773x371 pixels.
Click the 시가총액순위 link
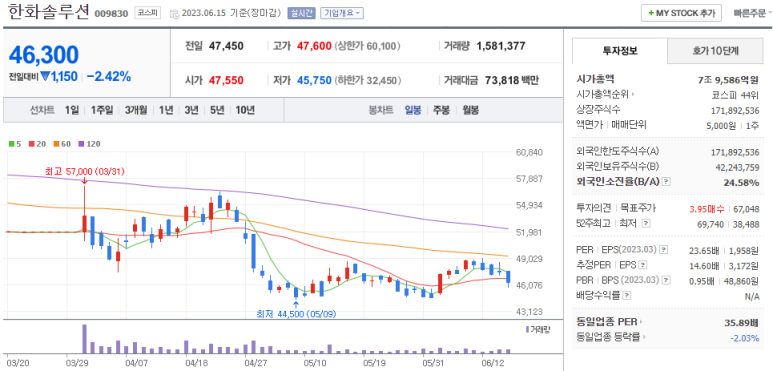(603, 95)
